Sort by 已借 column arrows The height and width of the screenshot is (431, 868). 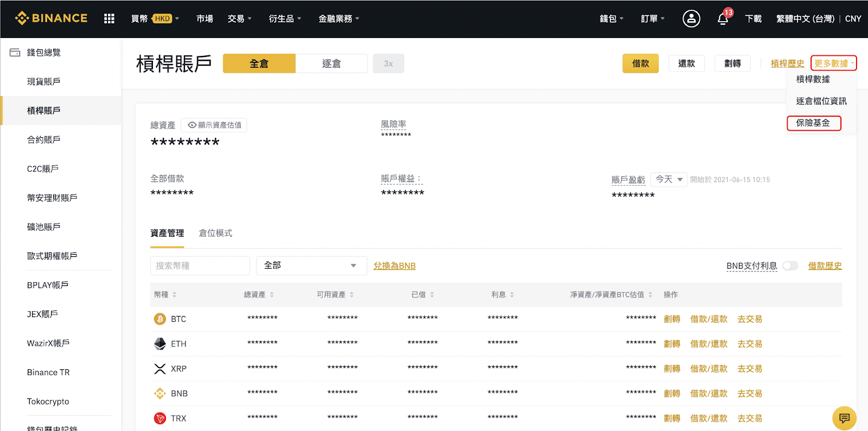(x=432, y=295)
